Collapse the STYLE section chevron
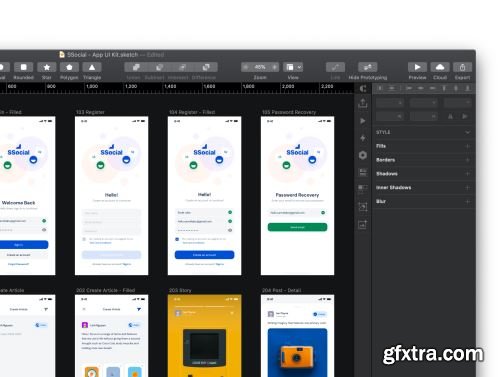 pos(467,132)
